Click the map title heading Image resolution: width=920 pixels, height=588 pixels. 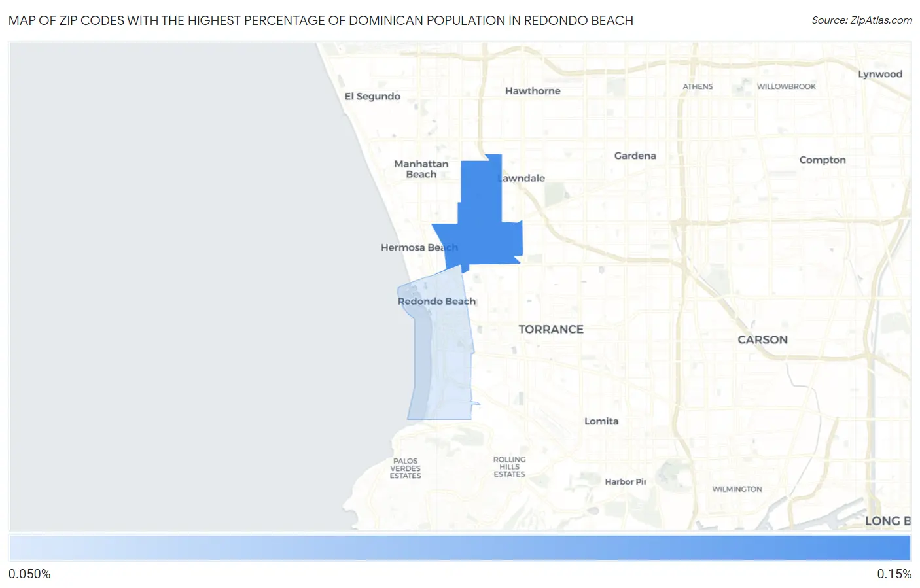(321, 20)
